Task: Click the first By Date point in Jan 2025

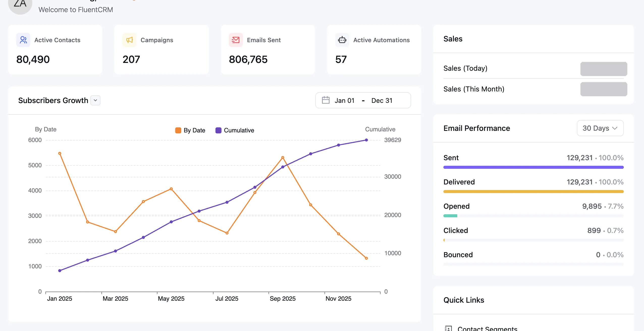Action: pyautogui.click(x=60, y=153)
